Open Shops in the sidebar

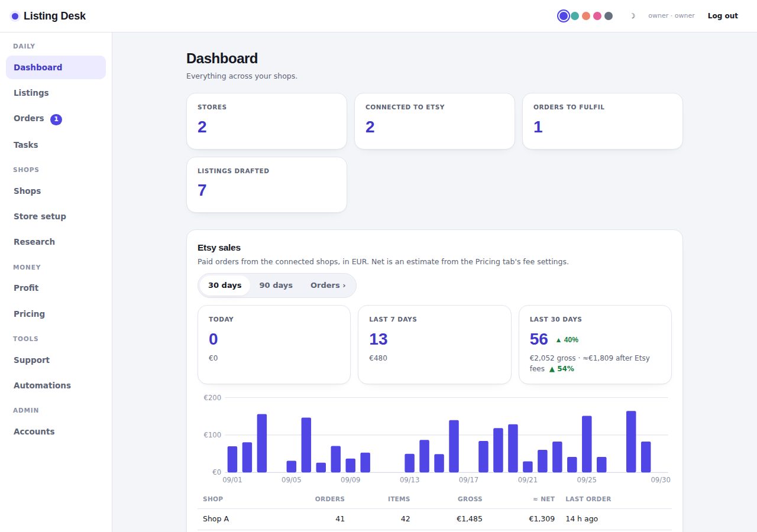coord(56,191)
